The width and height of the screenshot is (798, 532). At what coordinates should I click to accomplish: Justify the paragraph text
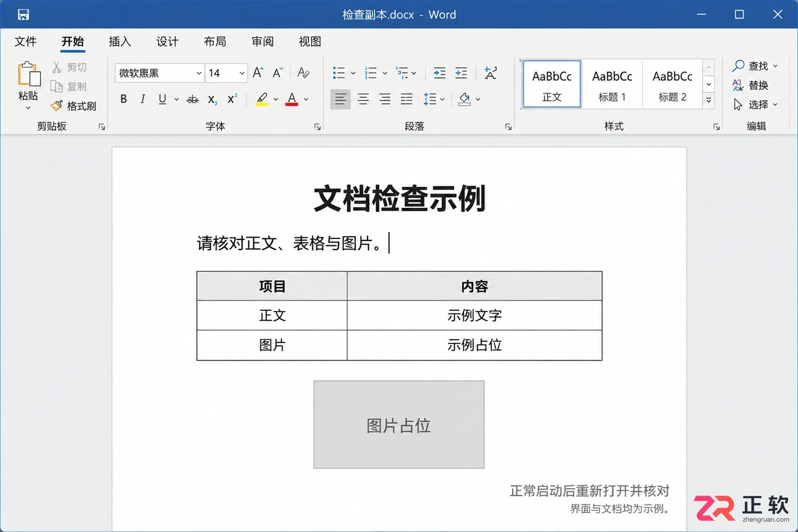[x=407, y=99]
